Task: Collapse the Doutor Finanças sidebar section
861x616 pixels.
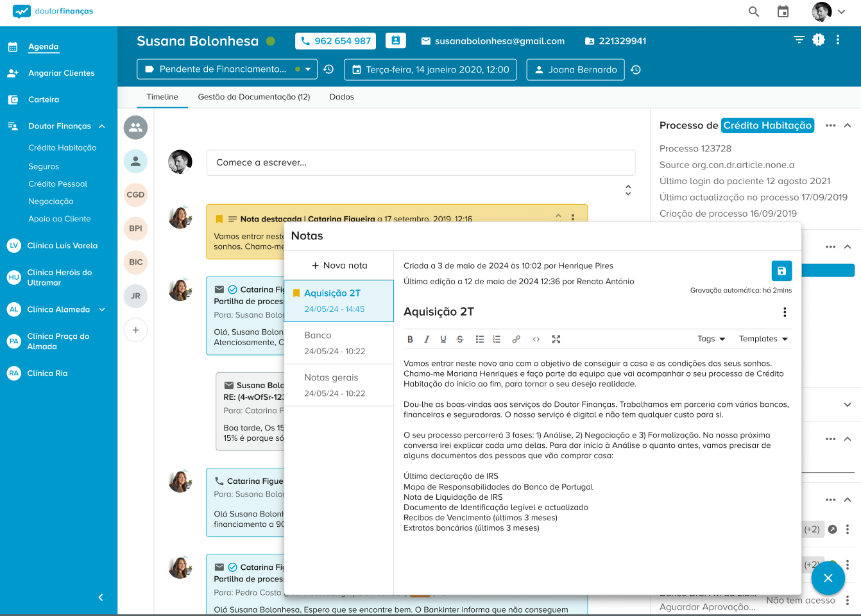Action: pyautogui.click(x=102, y=126)
